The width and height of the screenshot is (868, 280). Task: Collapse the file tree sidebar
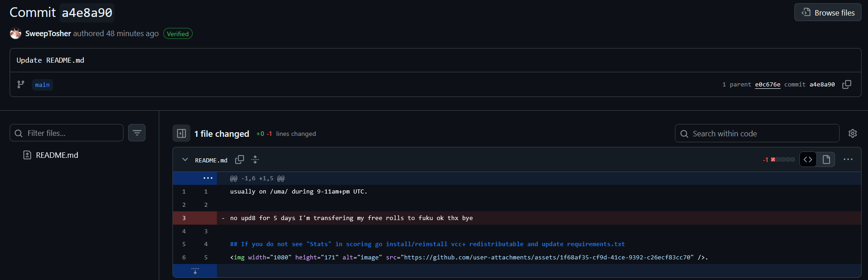[x=181, y=133]
